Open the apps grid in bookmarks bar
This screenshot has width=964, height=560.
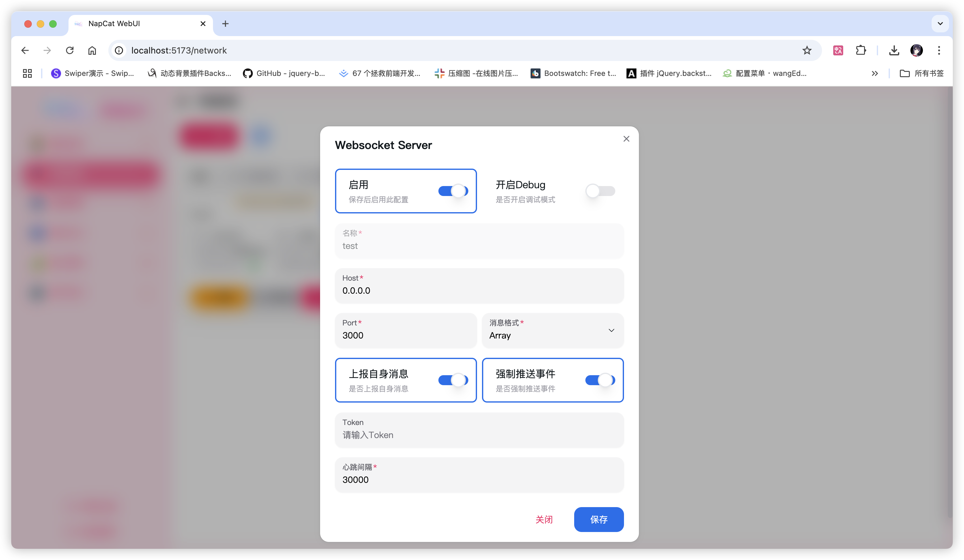27,73
